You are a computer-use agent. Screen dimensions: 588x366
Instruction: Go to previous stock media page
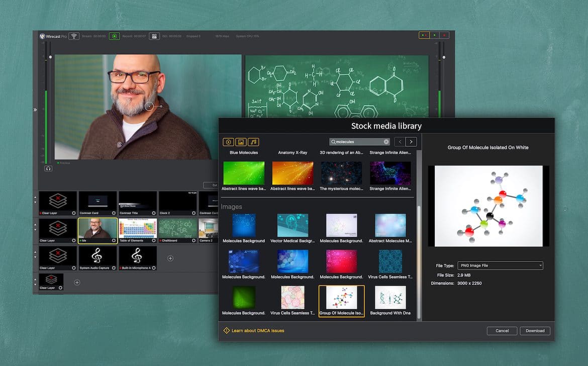(x=400, y=142)
